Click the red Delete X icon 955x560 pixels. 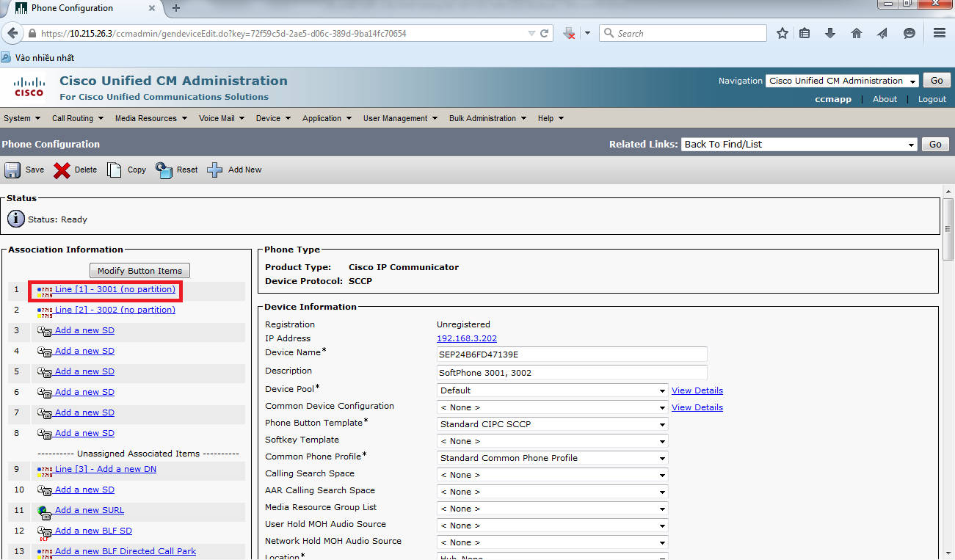coord(62,170)
